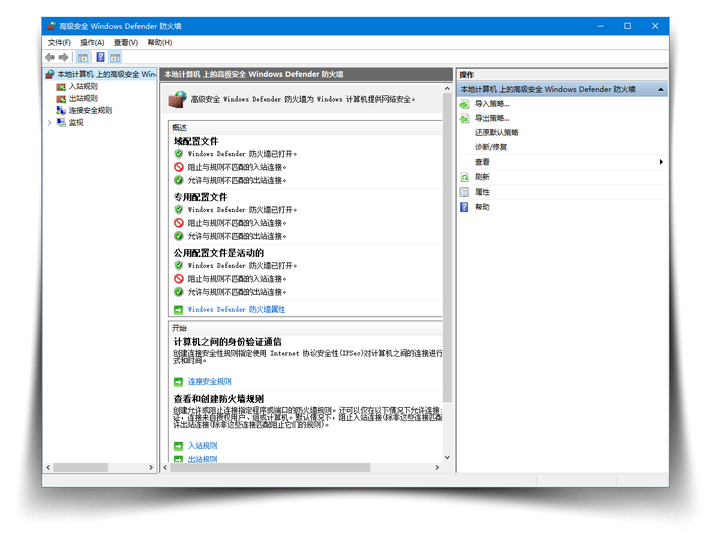The height and width of the screenshot is (544, 720).
Task: Minimize the firewall window
Action: (600, 26)
